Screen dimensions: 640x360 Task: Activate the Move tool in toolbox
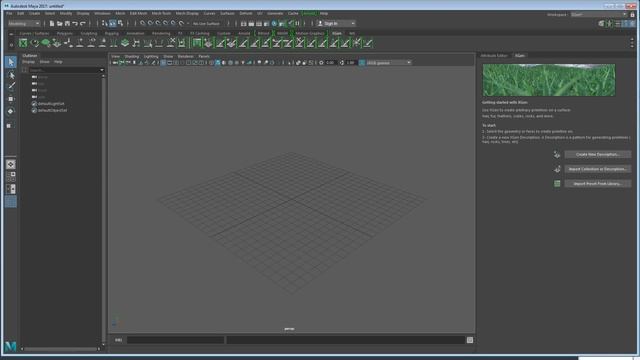coord(11,99)
